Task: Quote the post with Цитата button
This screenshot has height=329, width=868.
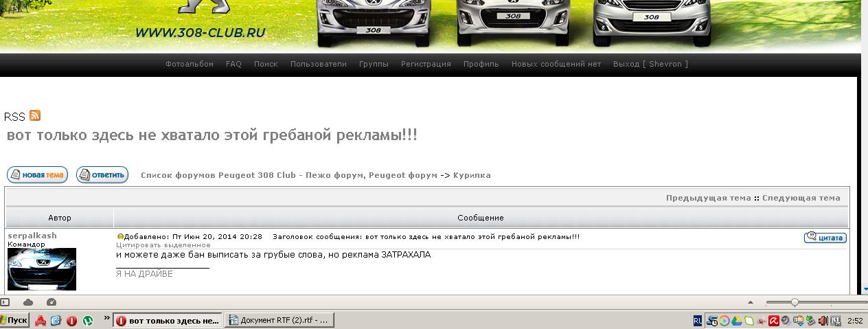Action: tap(825, 238)
